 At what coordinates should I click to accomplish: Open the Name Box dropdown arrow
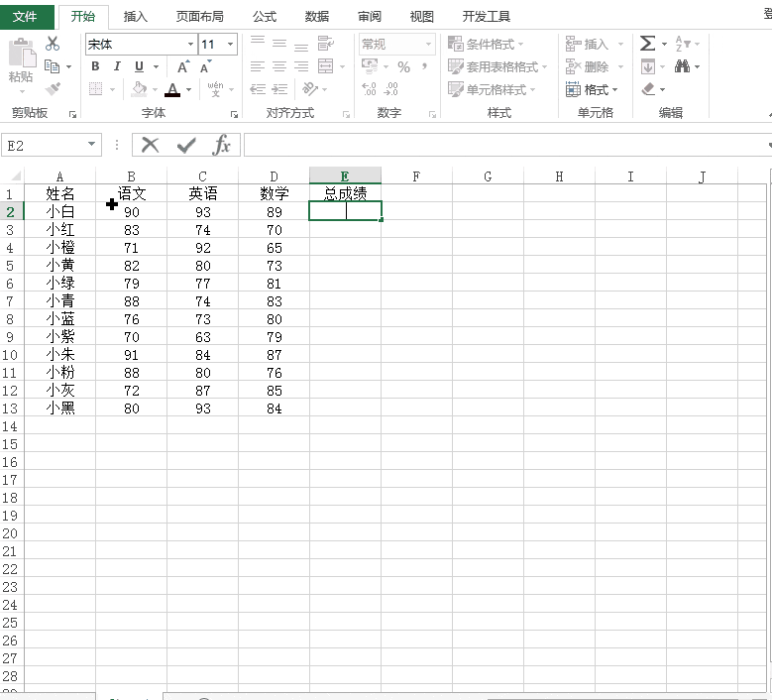click(x=91, y=145)
